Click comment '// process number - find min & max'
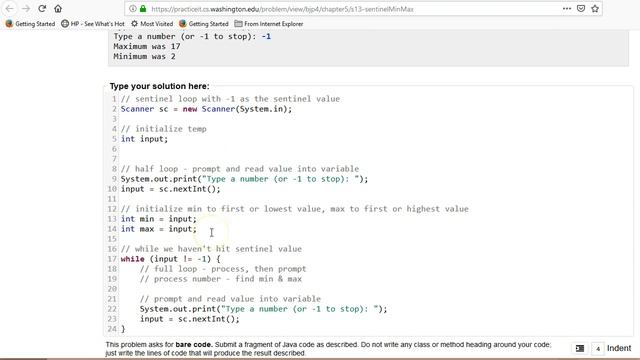Viewport: 640px width, 360px height. tap(221, 279)
